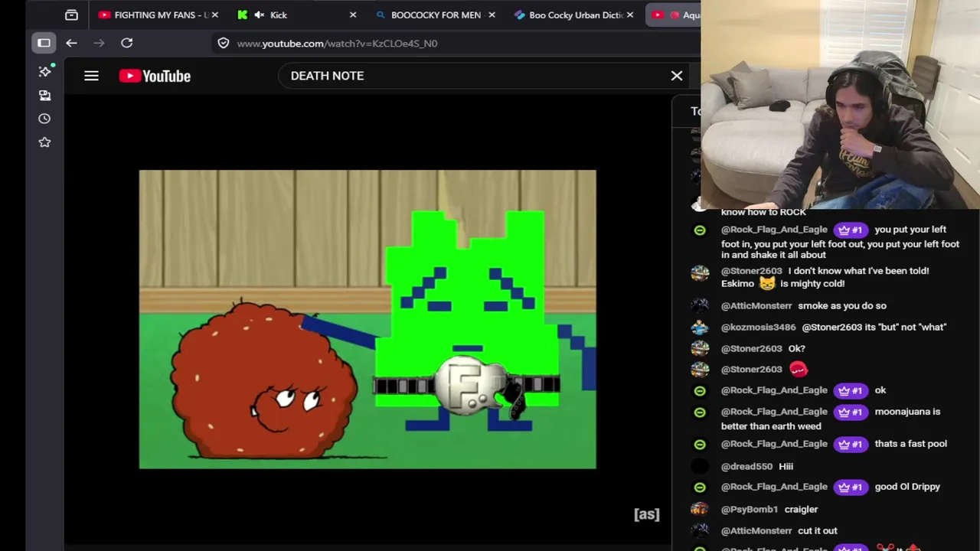Click the "craigler" chat message text
980x551 pixels.
(x=801, y=509)
